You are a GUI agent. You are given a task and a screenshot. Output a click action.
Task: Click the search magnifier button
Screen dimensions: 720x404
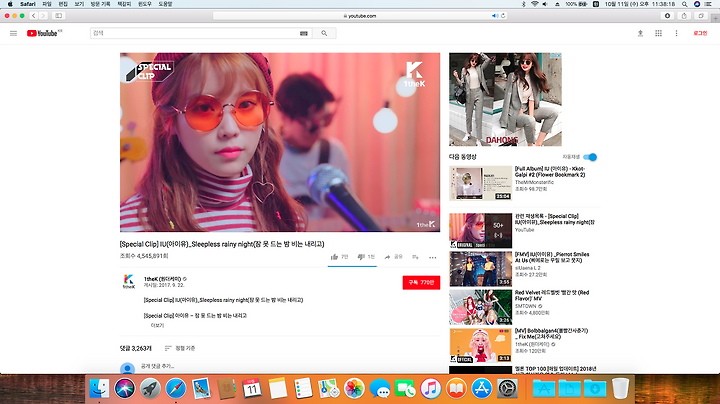[x=324, y=33]
